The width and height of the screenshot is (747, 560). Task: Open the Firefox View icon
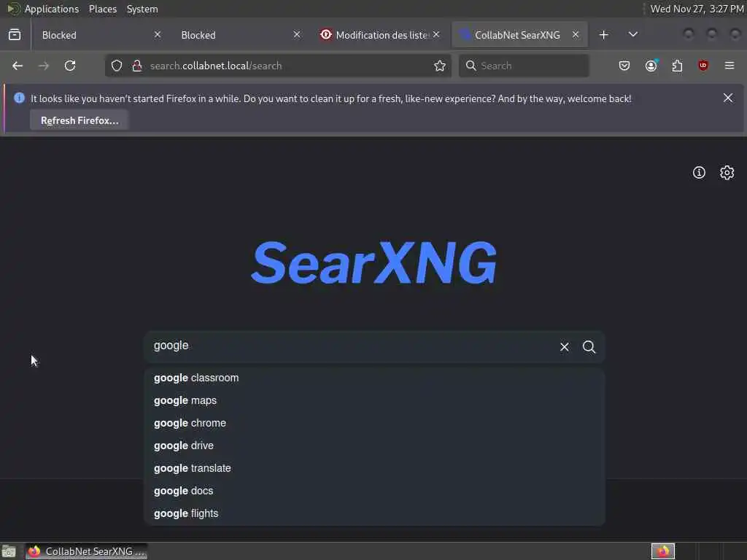(15, 35)
